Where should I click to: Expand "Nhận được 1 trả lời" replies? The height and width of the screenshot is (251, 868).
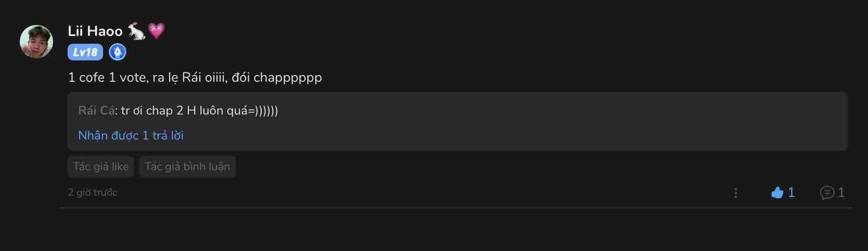(131, 135)
